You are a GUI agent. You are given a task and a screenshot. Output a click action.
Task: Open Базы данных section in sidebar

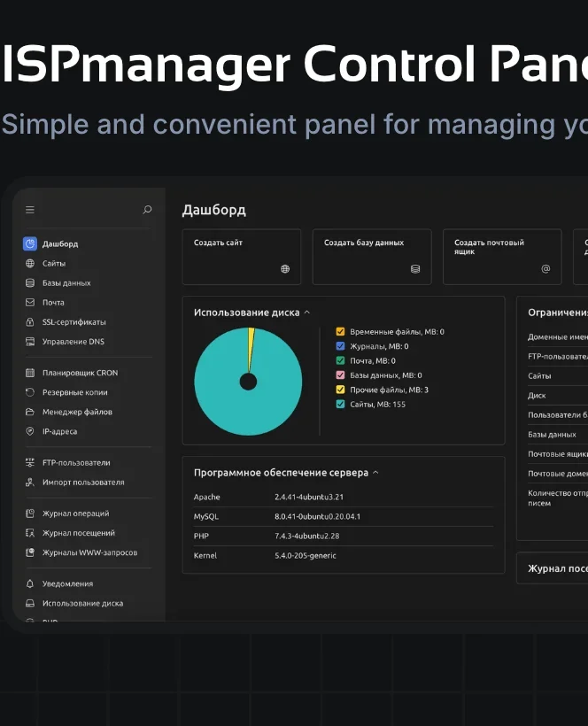(66, 283)
